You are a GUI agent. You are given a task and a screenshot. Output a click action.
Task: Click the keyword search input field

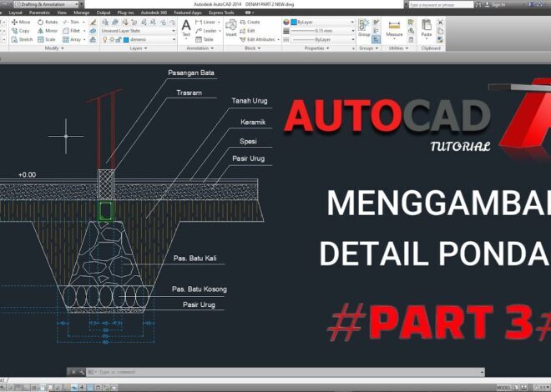click(x=441, y=4)
